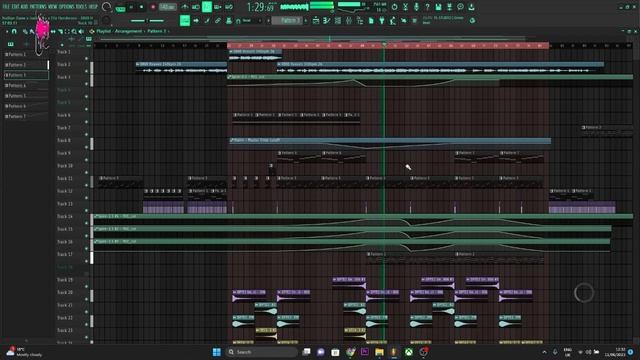The height and width of the screenshot is (360, 640).
Task: Mute Track 2 using its green dot
Action: pos(86,71)
